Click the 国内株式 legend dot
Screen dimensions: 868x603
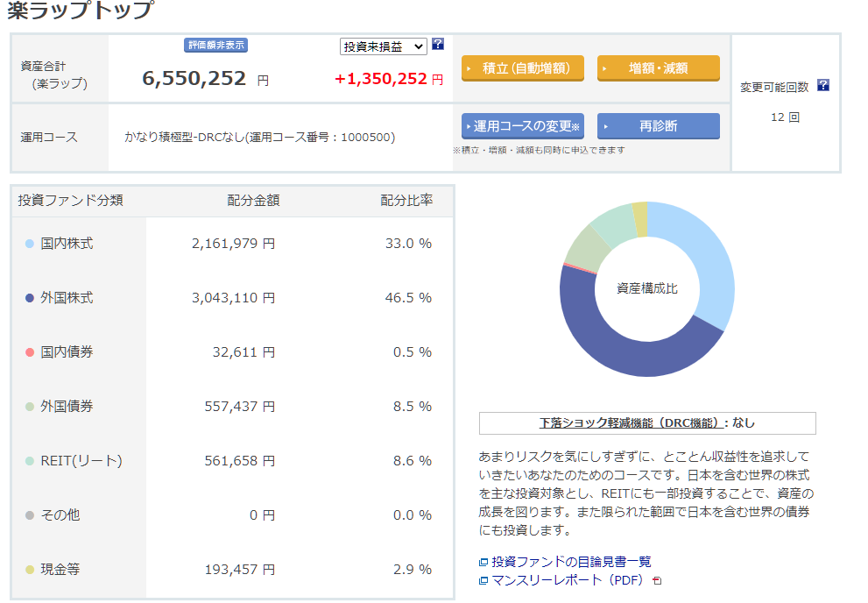coord(30,244)
